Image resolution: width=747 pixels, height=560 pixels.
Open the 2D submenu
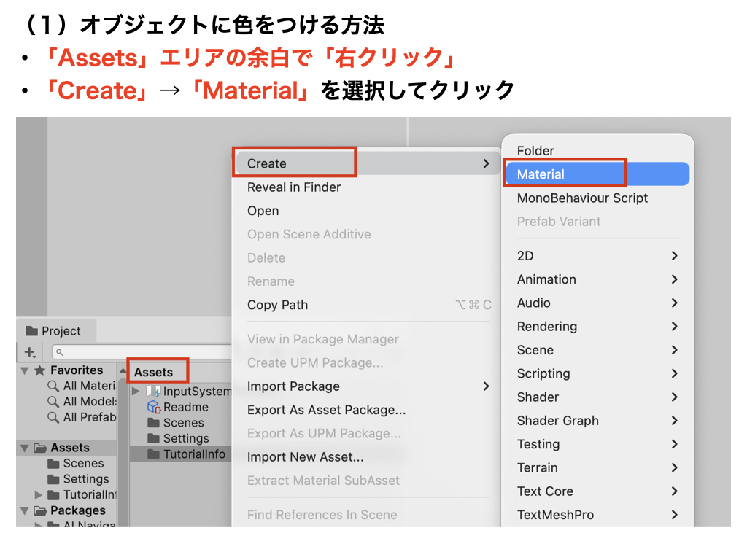(597, 256)
